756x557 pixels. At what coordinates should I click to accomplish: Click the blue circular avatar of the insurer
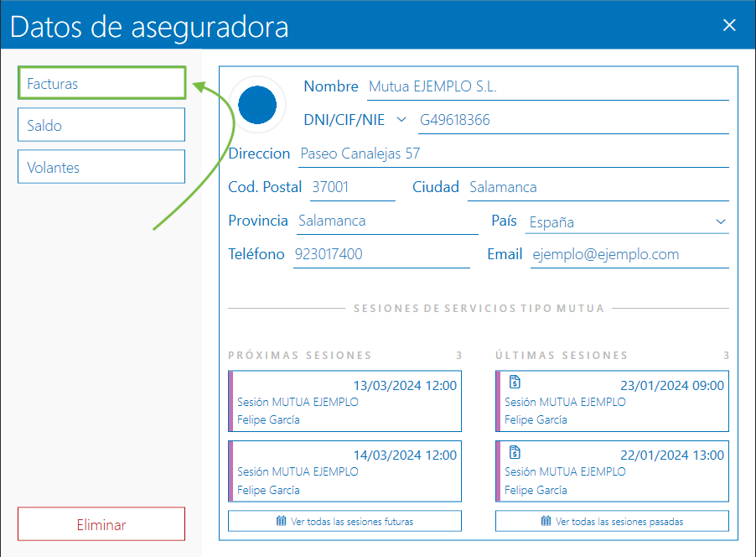point(257,105)
